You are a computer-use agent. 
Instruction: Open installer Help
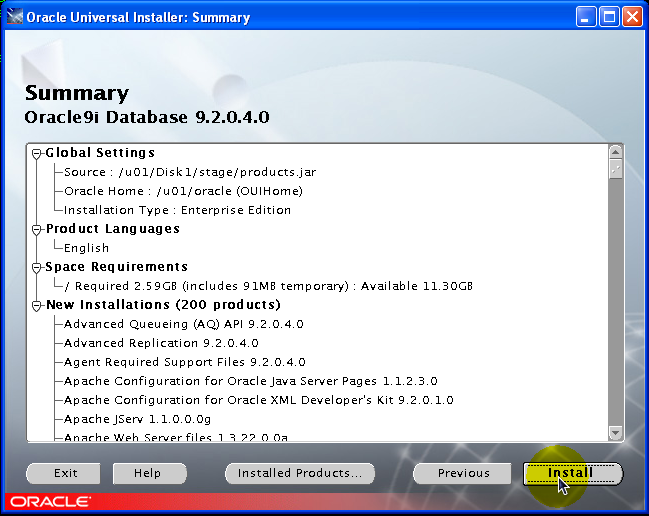tap(149, 473)
